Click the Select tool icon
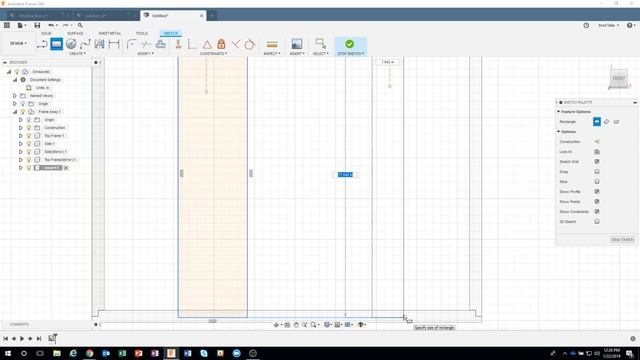Viewport: 640px width, 360px height. click(x=321, y=44)
